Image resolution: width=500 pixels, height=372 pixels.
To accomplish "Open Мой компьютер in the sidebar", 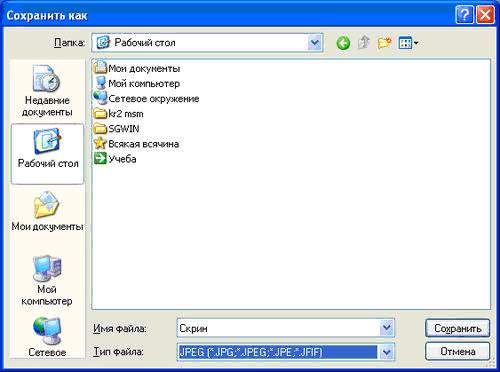I will click(47, 281).
